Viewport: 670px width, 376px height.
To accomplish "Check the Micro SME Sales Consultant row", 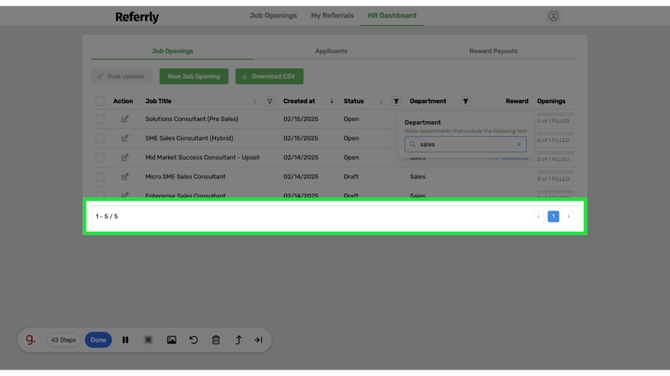I will point(100,176).
